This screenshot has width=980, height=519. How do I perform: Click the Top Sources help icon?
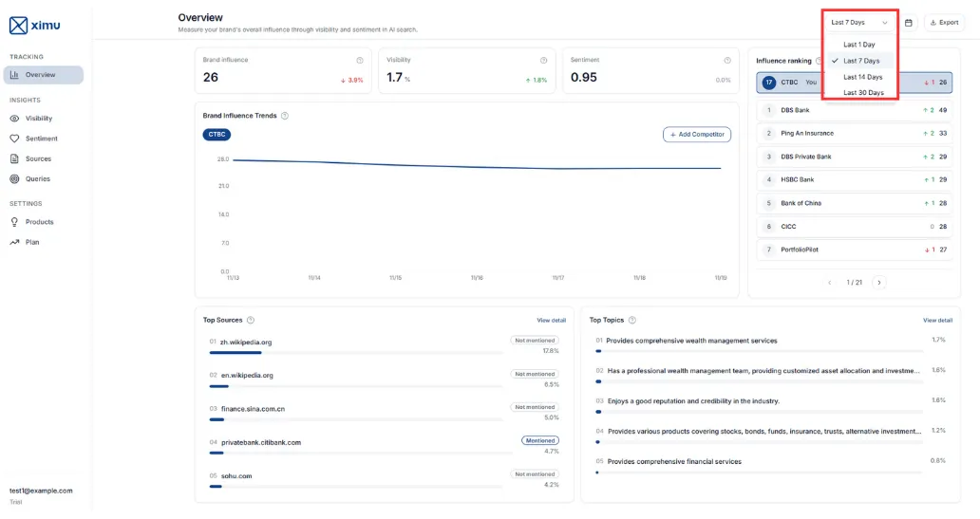[x=251, y=320]
